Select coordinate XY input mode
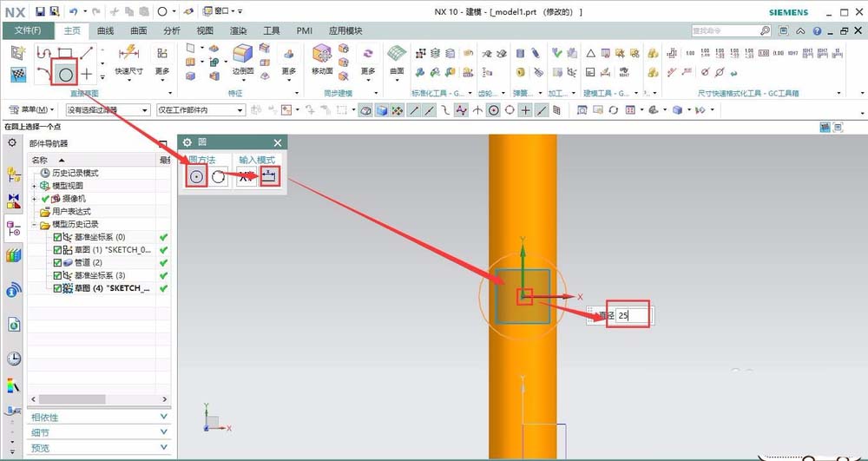This screenshot has height=461, width=868. coord(247,176)
